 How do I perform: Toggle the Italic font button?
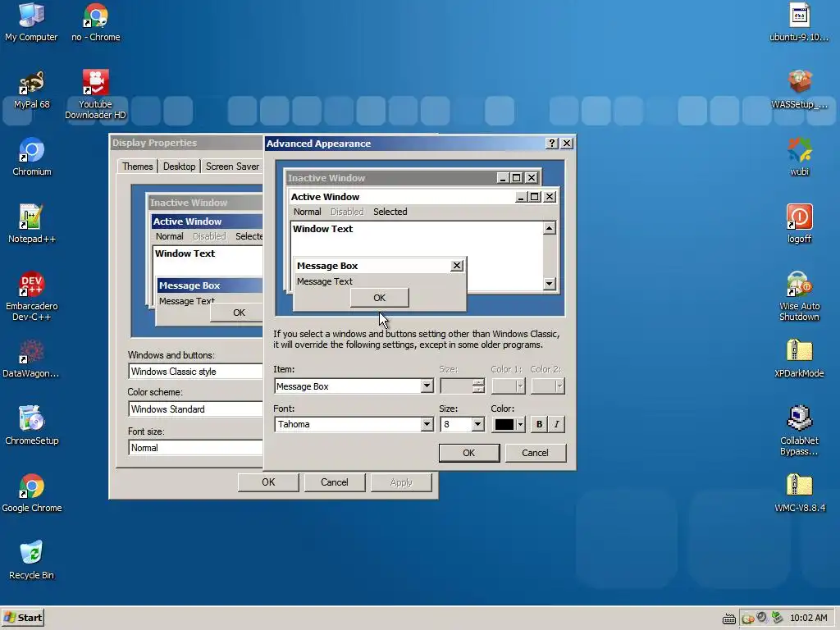557,424
